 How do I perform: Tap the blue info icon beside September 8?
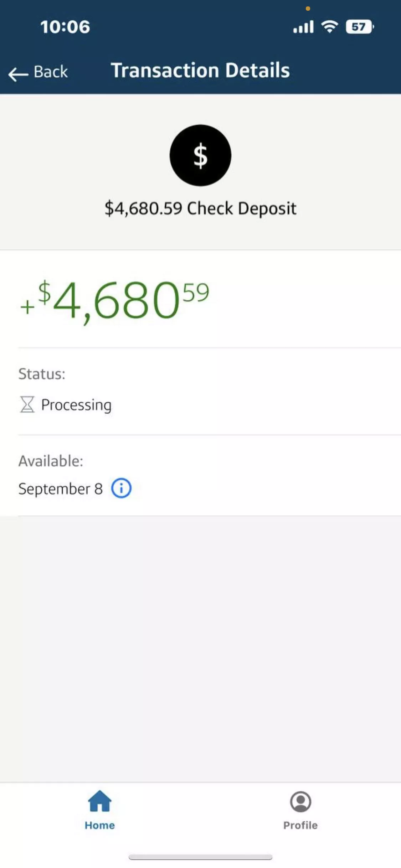(x=121, y=488)
